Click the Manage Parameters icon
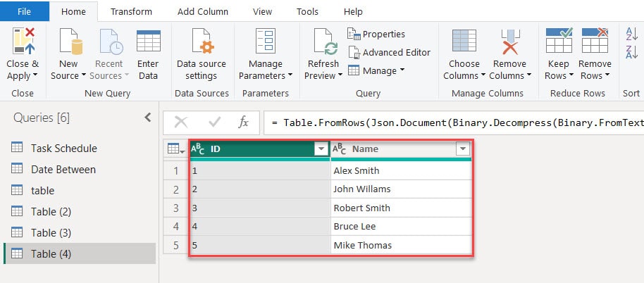644x283 pixels. [x=266, y=41]
